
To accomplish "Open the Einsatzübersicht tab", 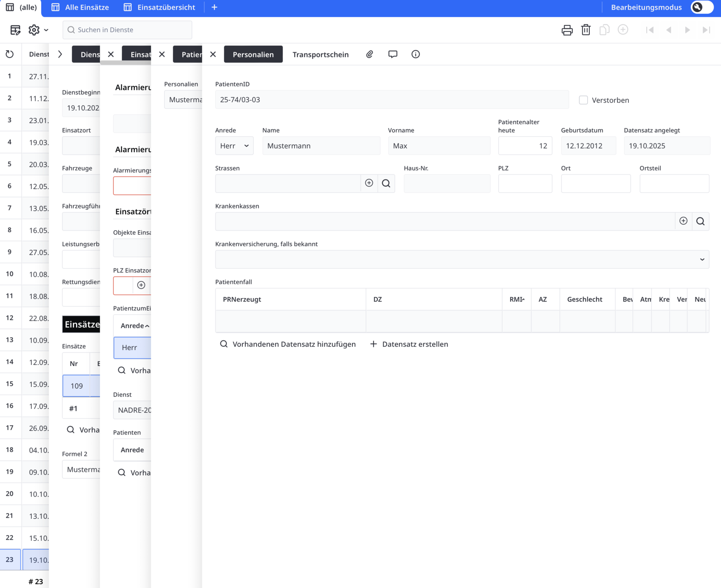I will (x=160, y=8).
